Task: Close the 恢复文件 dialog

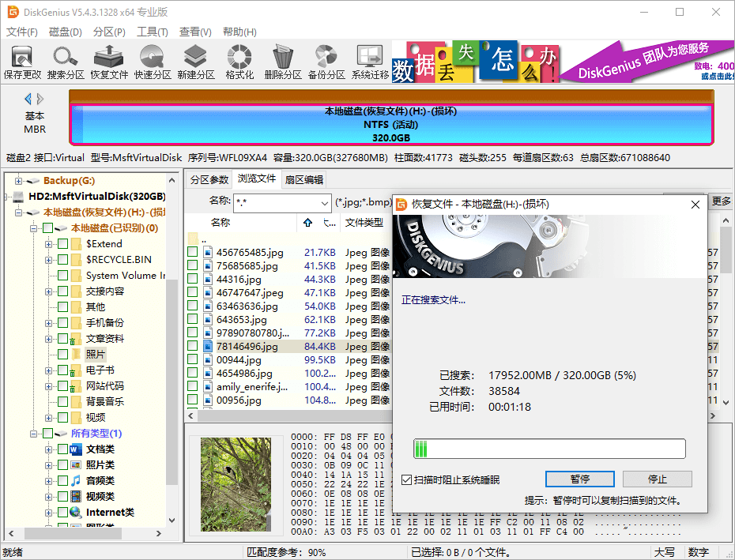Action: click(x=695, y=205)
